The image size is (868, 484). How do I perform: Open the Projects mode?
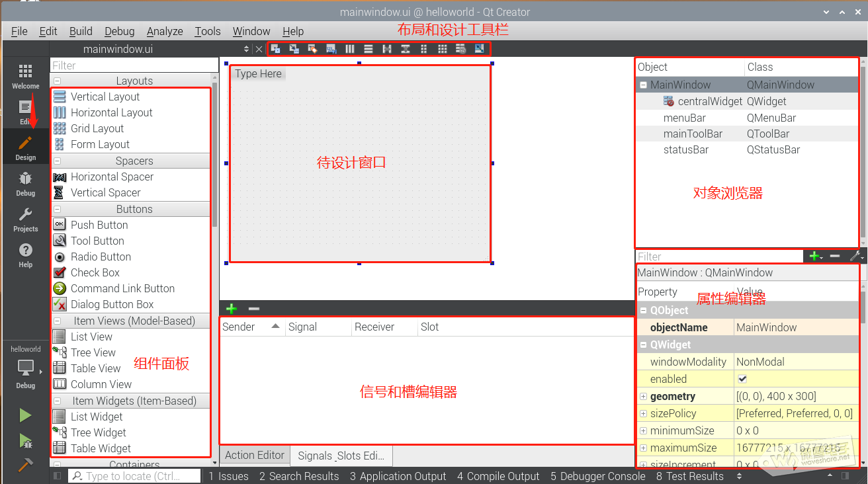click(25, 218)
